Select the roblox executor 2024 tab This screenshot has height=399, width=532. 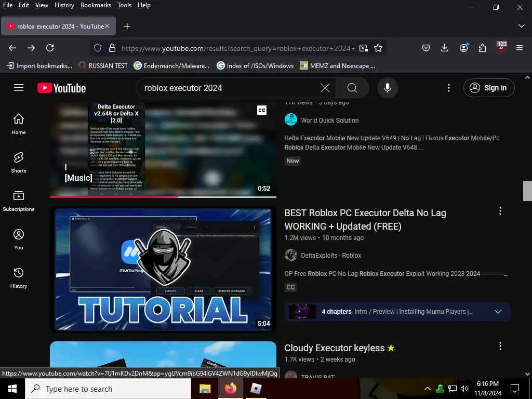(x=58, y=26)
